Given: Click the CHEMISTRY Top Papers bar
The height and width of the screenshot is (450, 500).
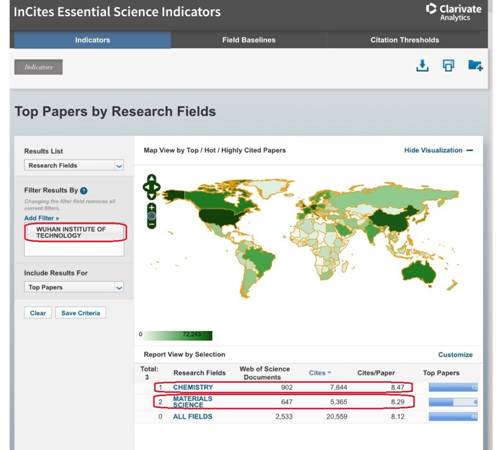Looking at the screenshot, I should [x=453, y=387].
